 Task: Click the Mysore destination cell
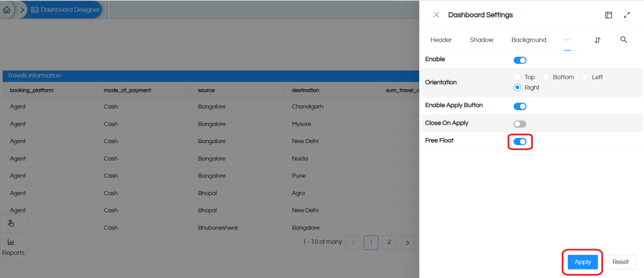coord(302,124)
